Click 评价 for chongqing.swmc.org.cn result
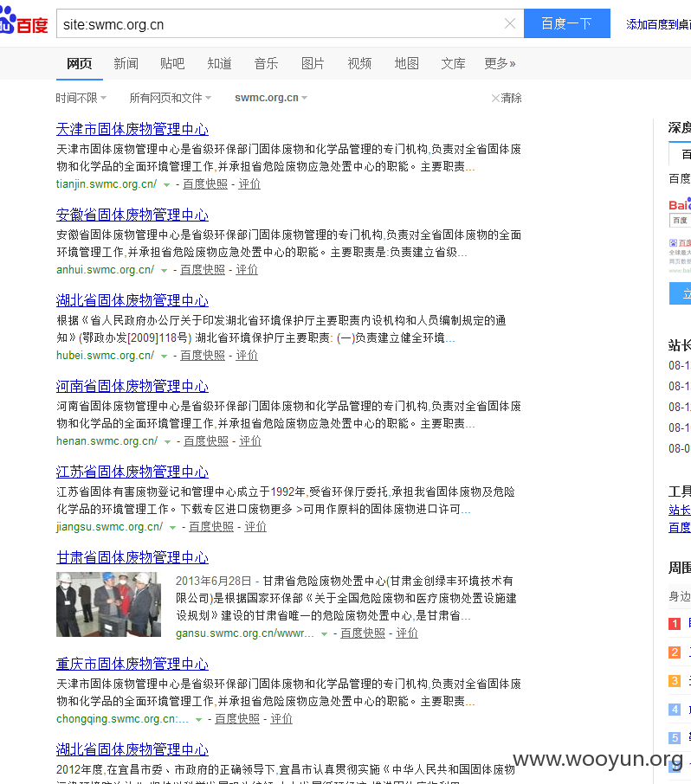691x784 pixels. pos(281,718)
